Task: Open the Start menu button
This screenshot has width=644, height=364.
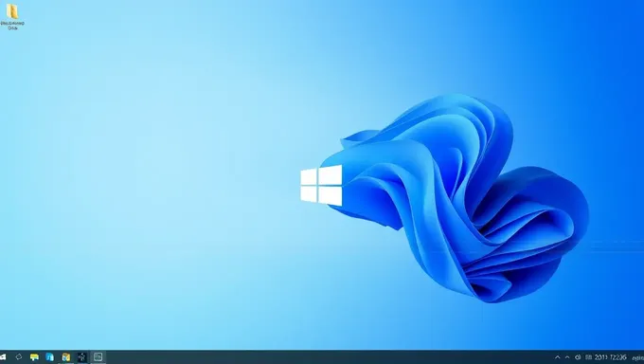Action: [x=3, y=357]
